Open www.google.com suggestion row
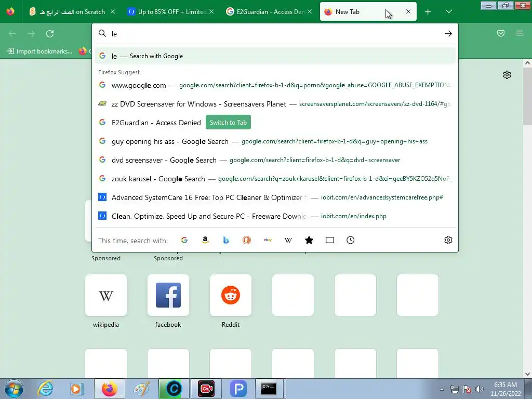 coord(275,85)
